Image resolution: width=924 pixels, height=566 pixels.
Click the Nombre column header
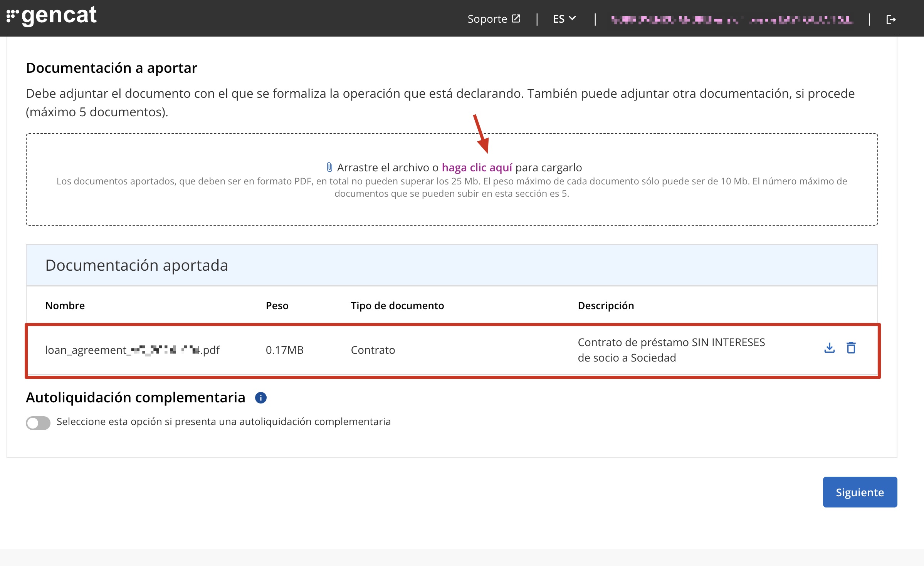tap(65, 305)
